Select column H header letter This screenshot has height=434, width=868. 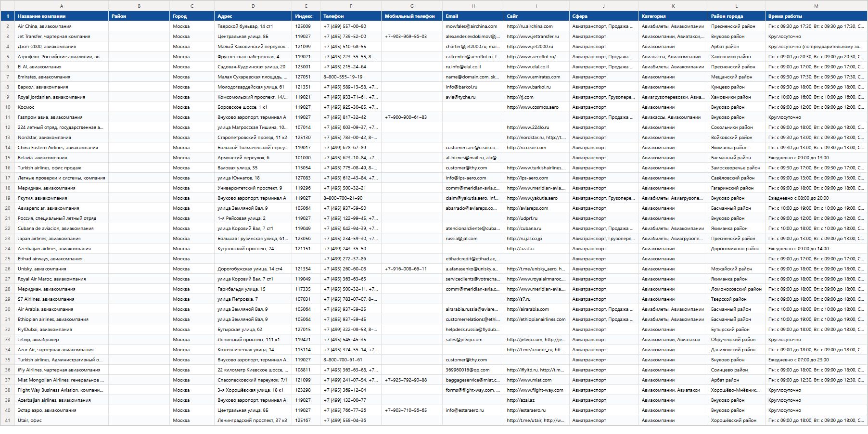click(x=473, y=6)
